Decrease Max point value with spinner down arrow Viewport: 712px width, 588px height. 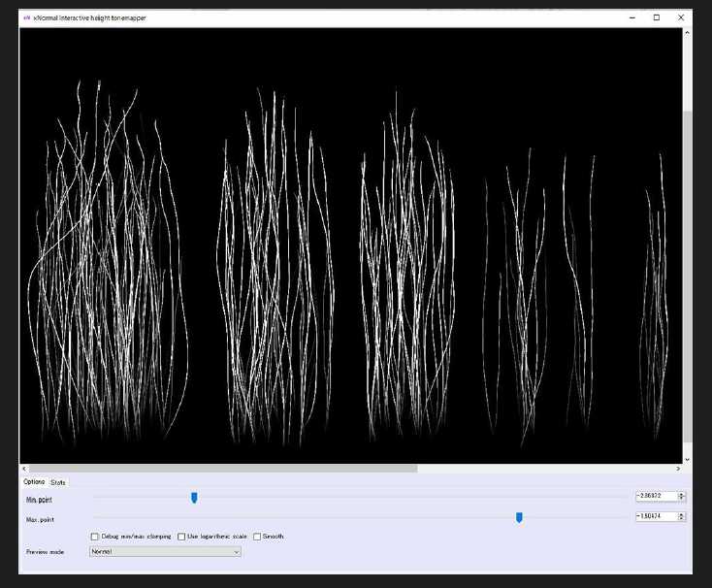681,519
